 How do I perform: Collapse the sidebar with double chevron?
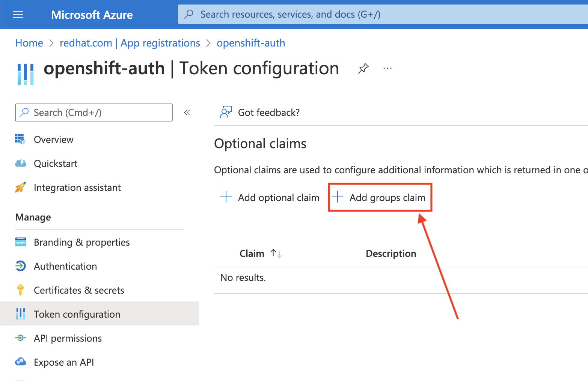coord(187,112)
